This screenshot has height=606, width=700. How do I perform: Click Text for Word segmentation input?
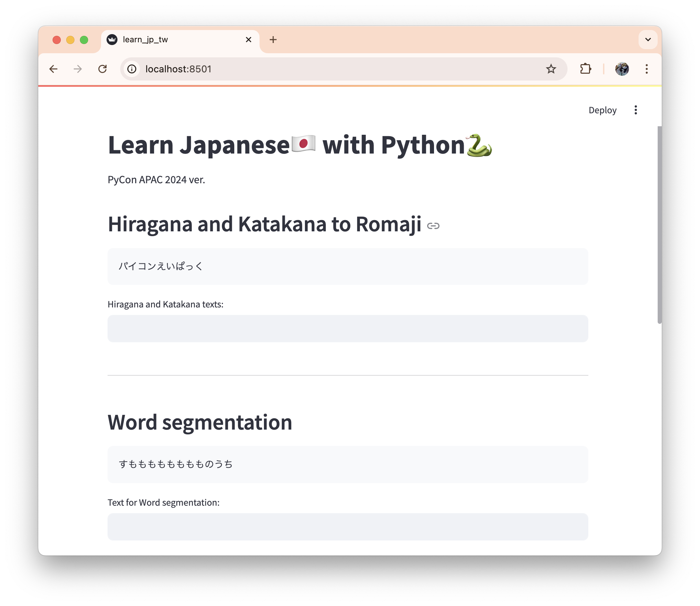coord(348,526)
